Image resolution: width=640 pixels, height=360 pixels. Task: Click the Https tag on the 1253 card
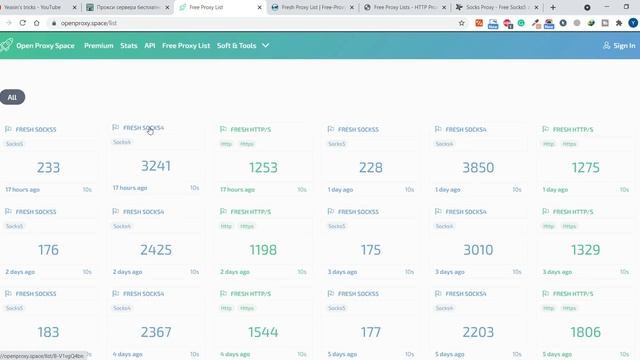247,144
